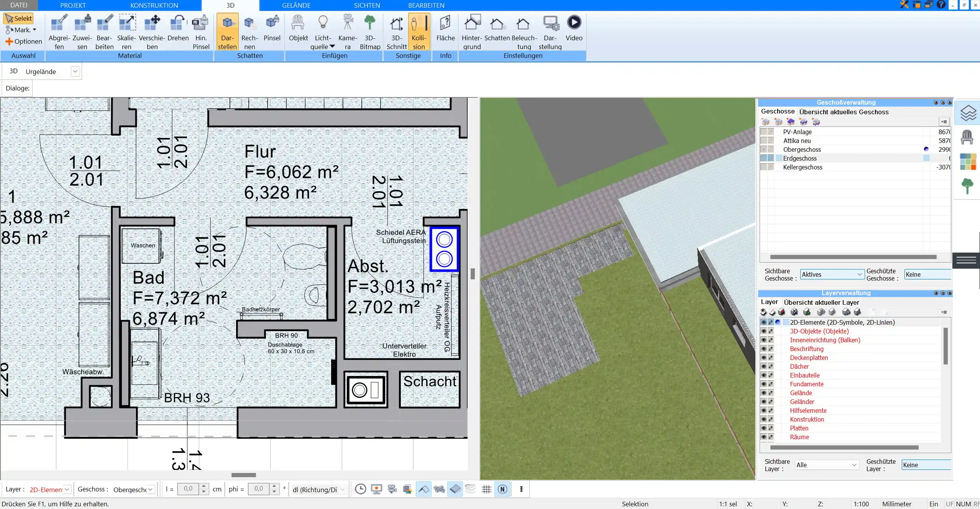Toggle edit lock pencil for Konstruktion layer
The image size is (980, 509).
tap(771, 419)
